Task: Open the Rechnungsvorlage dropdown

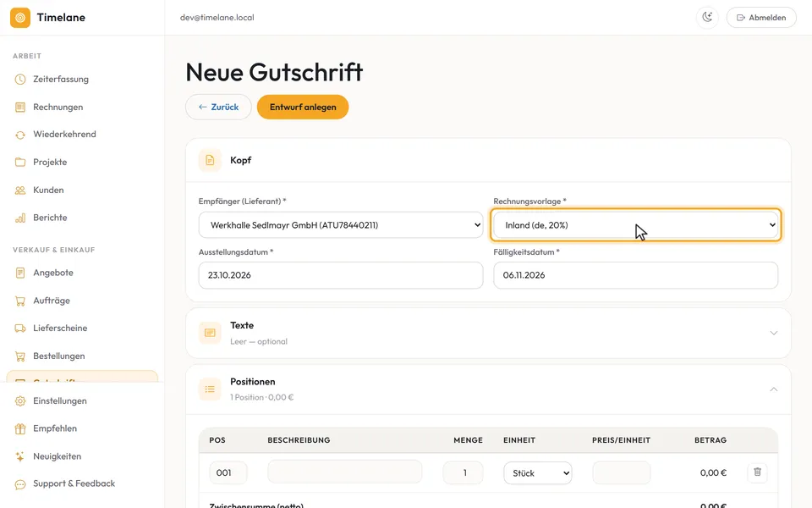Action: [x=636, y=225]
